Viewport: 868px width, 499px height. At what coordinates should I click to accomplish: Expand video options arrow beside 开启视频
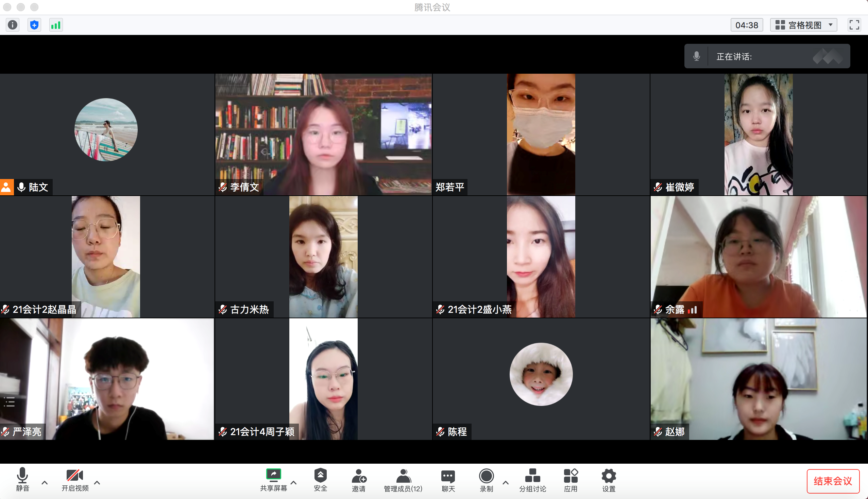pyautogui.click(x=97, y=483)
